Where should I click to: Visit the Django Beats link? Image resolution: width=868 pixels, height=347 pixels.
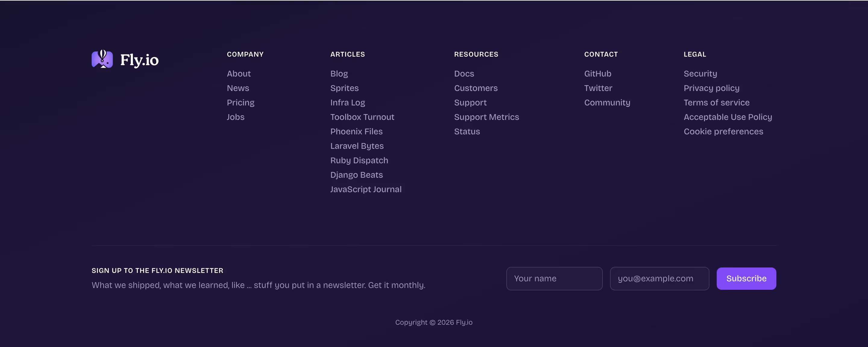[x=357, y=175]
